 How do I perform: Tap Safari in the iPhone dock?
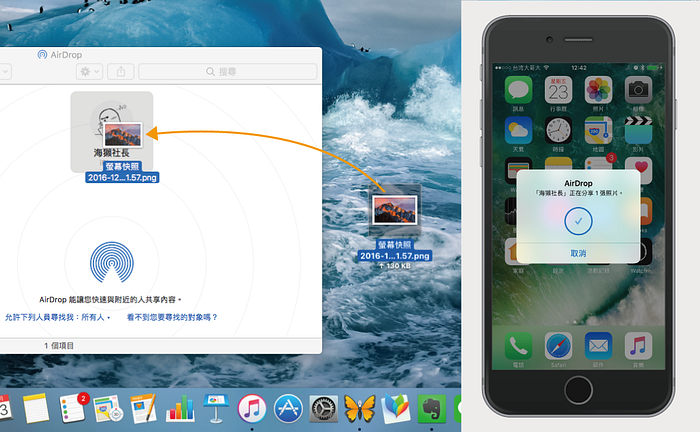point(558,346)
